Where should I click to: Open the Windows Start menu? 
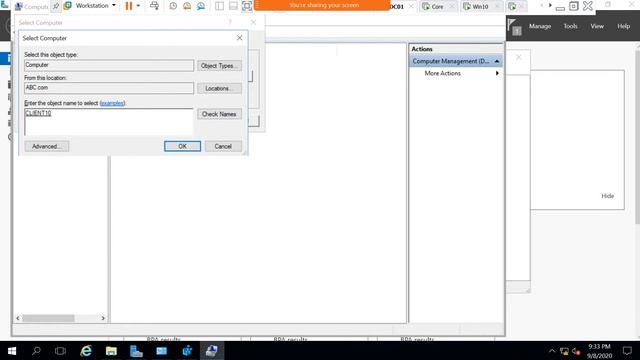tap(12, 351)
